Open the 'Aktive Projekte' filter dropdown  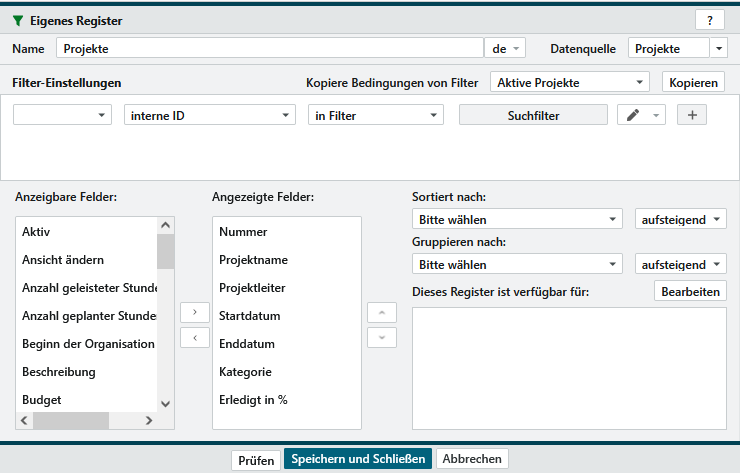(571, 82)
